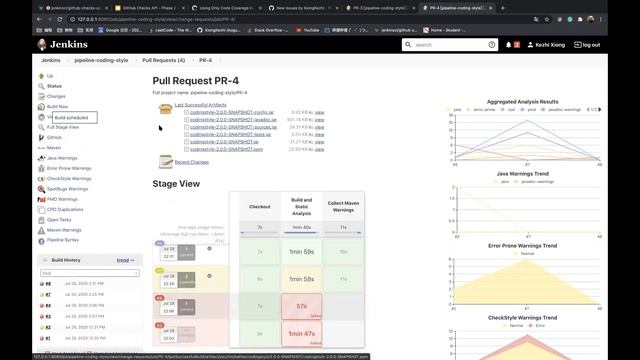Click the Up arrow icon in sidebar
The image size is (640, 360).
(41, 76)
